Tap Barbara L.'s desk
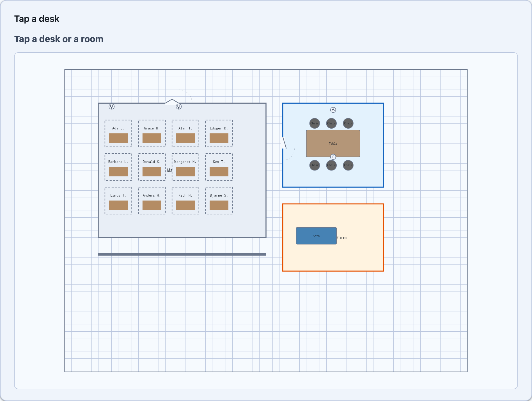This screenshot has width=532, height=401. pos(118,167)
